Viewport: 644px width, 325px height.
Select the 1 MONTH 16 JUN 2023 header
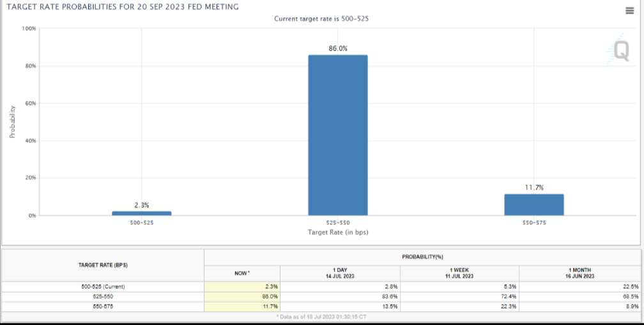[580, 273]
